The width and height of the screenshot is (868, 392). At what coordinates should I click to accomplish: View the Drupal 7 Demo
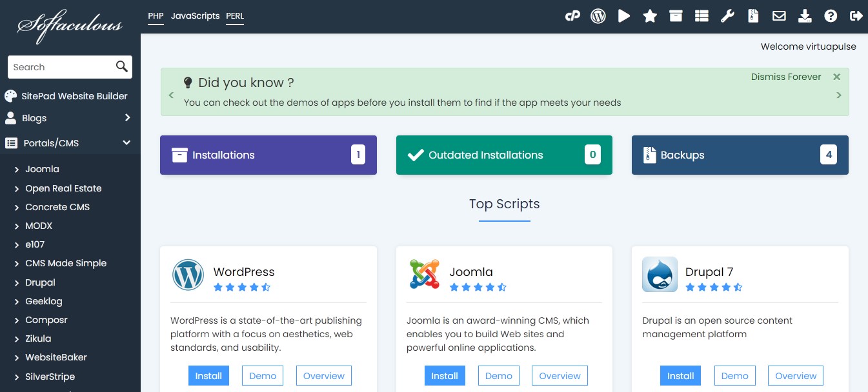pyautogui.click(x=734, y=376)
